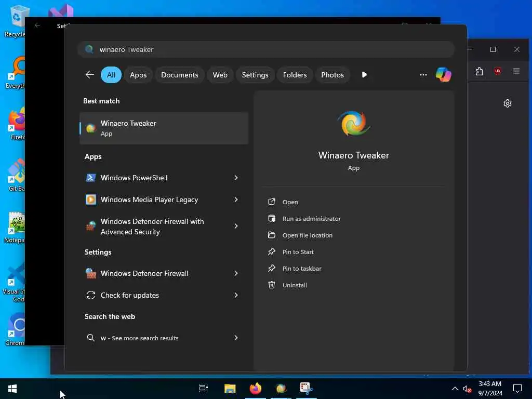Switch to Firefox on the taskbar
Viewport: 532px width, 399px height.
[x=256, y=389]
